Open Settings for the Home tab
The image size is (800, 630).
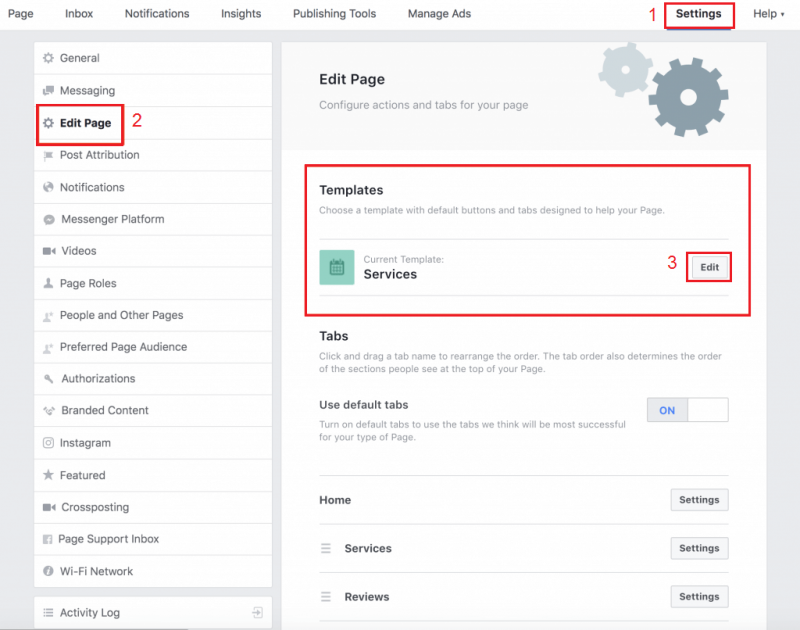tap(699, 500)
